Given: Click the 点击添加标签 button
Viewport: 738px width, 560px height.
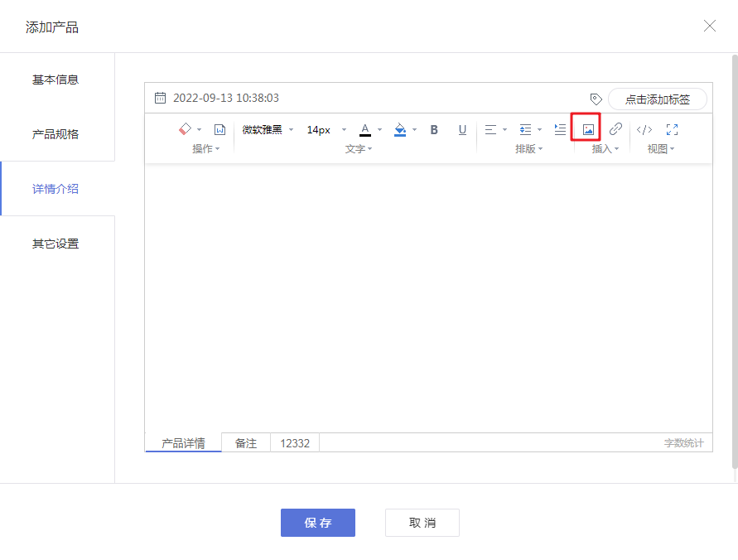Looking at the screenshot, I should [658, 99].
